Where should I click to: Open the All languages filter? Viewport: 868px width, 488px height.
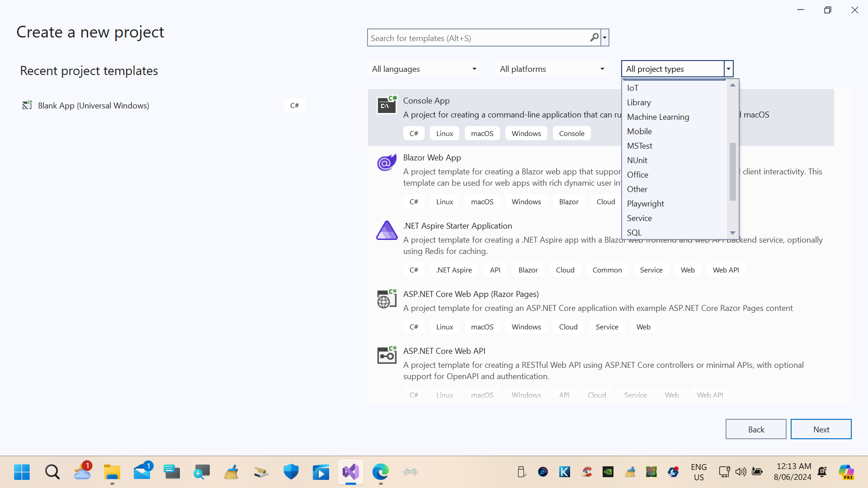[x=424, y=69]
